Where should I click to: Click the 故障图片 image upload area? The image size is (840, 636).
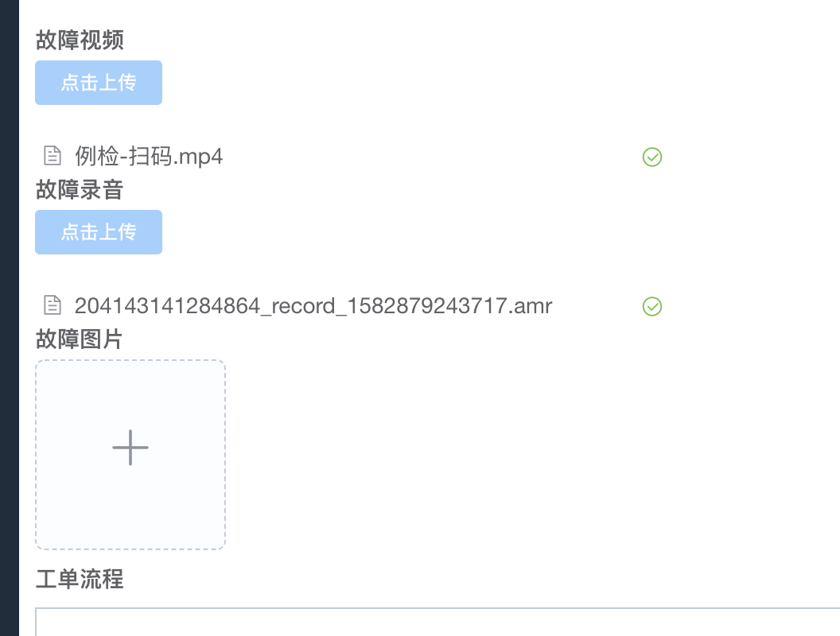130,455
